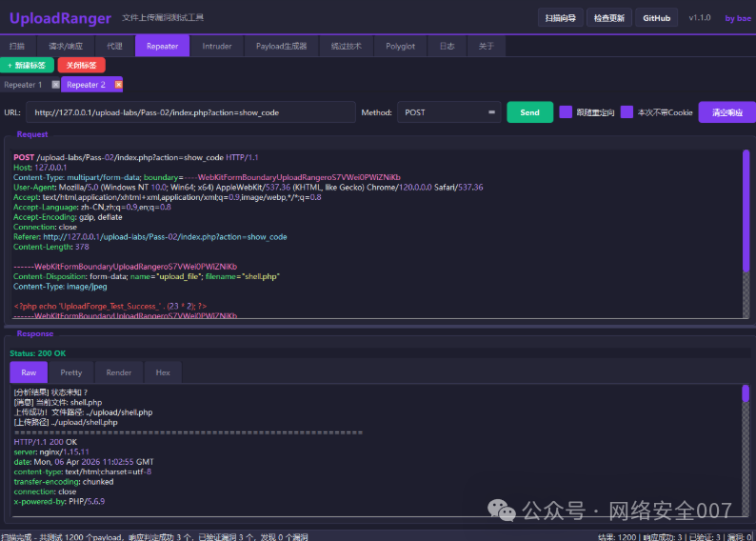Select the Repeater 1 sub-tab
Image resolution: width=756 pixels, height=541 pixels.
tap(23, 85)
